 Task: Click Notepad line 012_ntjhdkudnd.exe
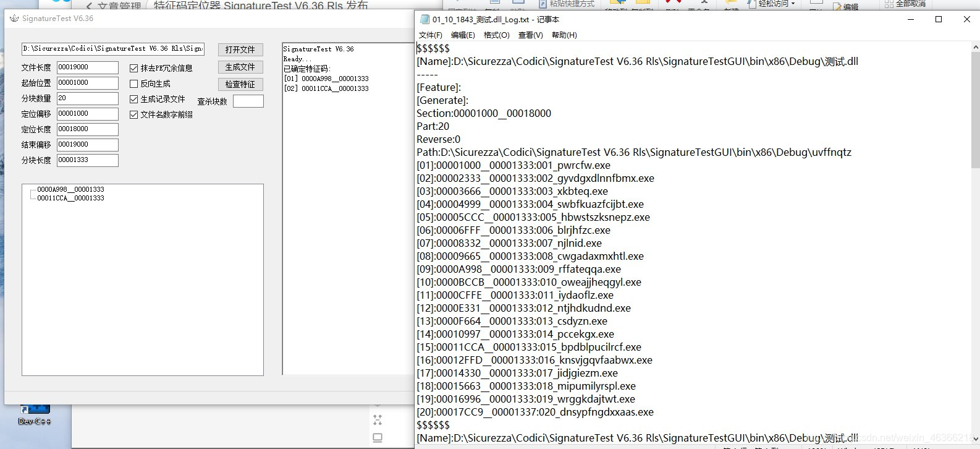point(524,308)
